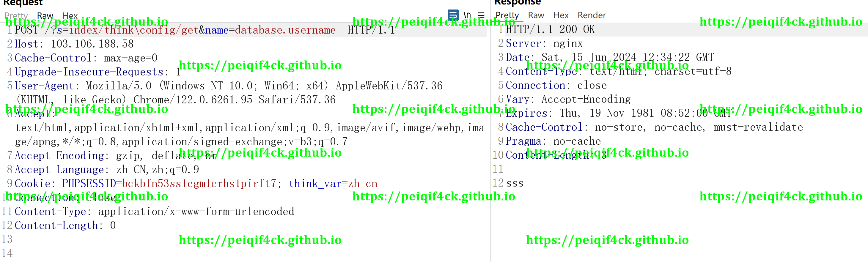Toggle the word wrap icon in Request
The image size is (868, 262).
tap(453, 15)
